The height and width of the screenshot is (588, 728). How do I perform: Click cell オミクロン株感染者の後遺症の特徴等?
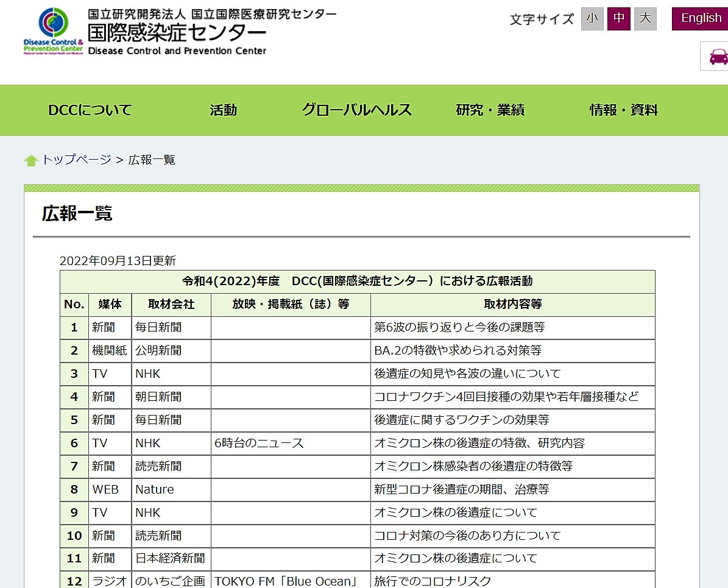click(x=513, y=466)
